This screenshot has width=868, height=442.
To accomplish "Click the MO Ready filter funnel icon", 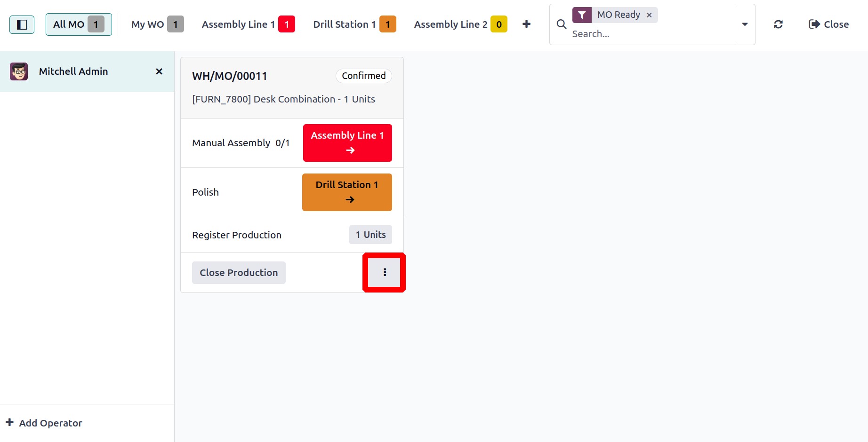I will (582, 15).
